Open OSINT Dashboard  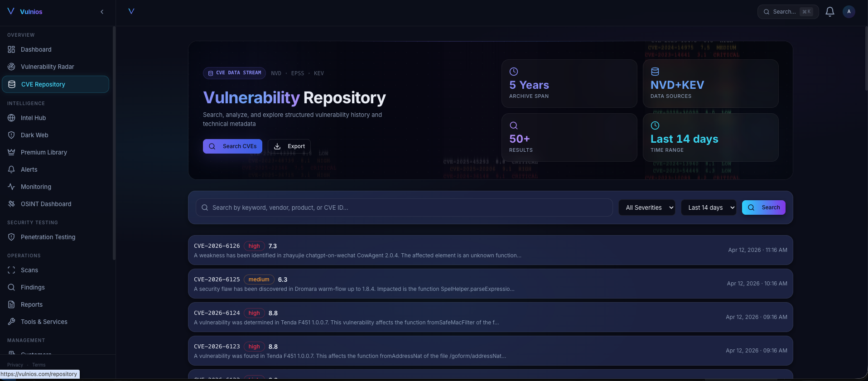tap(55, 204)
